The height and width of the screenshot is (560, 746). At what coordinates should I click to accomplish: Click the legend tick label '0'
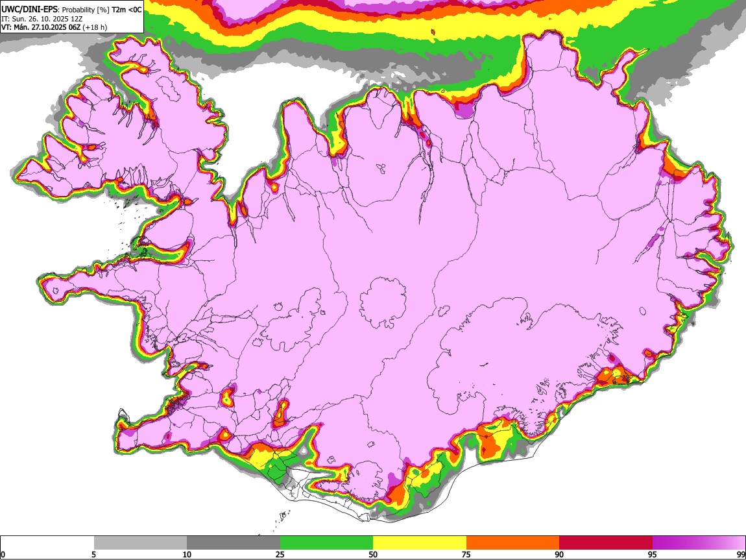[x=3, y=555]
